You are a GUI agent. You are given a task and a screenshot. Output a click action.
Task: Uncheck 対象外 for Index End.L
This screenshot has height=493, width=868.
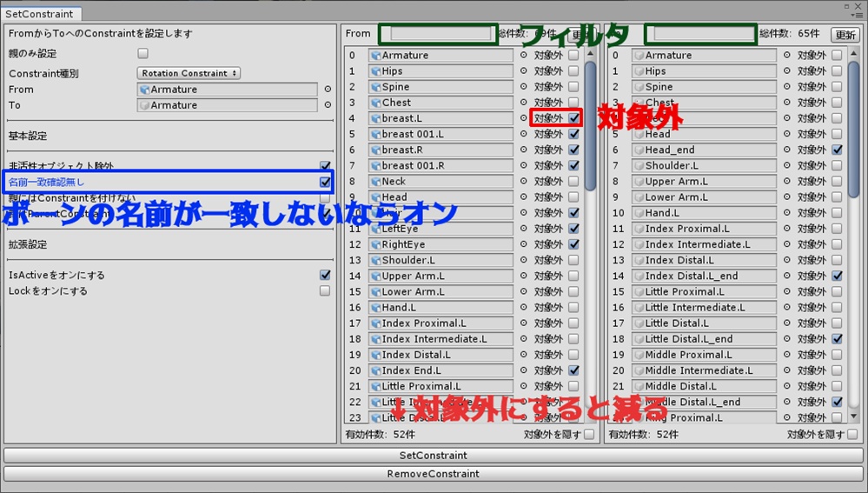click(573, 370)
